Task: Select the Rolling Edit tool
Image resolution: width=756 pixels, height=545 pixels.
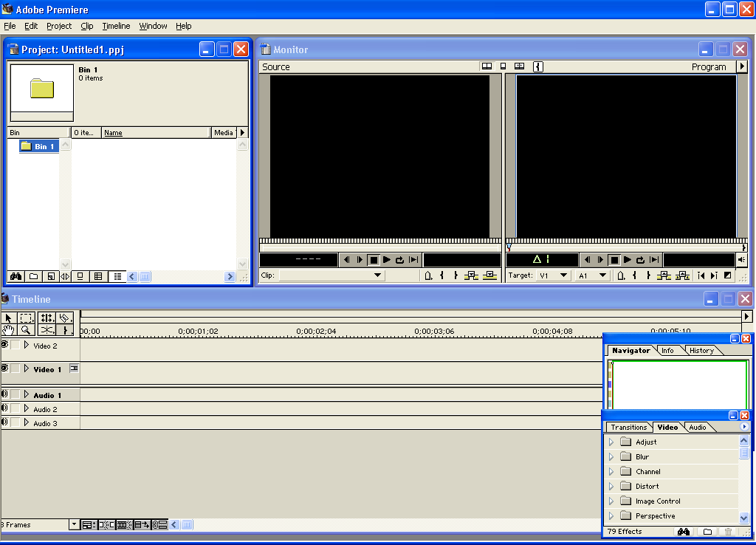Action: pyautogui.click(x=47, y=318)
